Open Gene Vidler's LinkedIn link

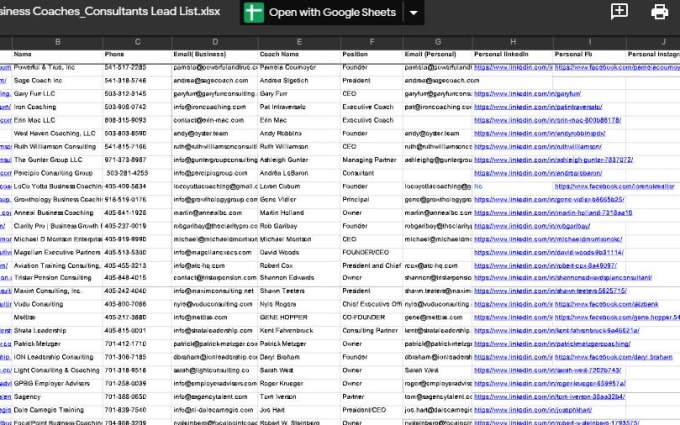[x=549, y=199]
